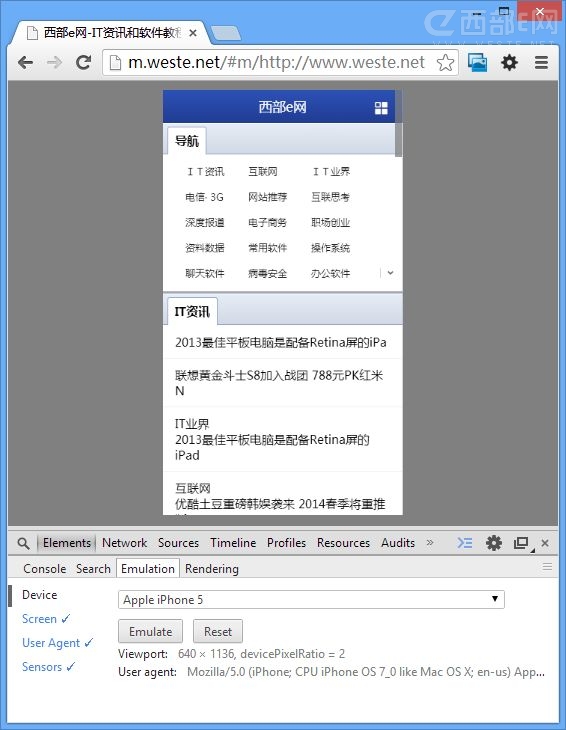Image resolution: width=566 pixels, height=730 pixels.
Task: Select the Rendering drawer tab
Action: (212, 568)
